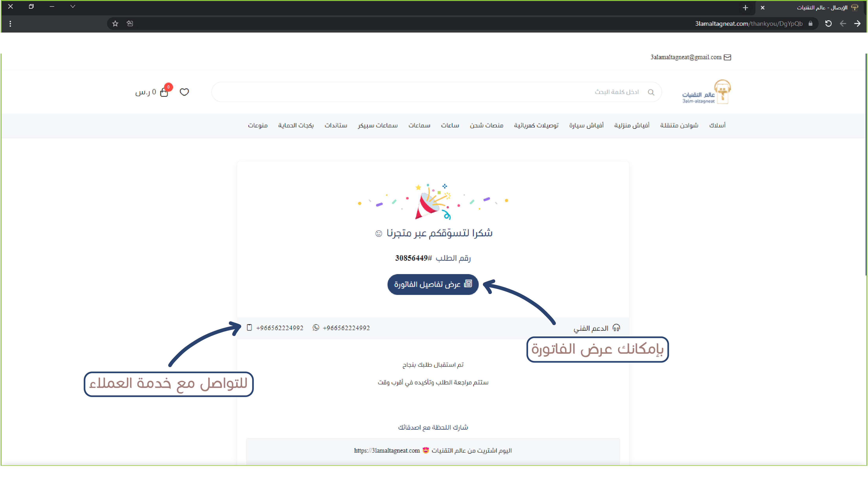
Task: Click the search magnifier icon
Action: (x=651, y=92)
